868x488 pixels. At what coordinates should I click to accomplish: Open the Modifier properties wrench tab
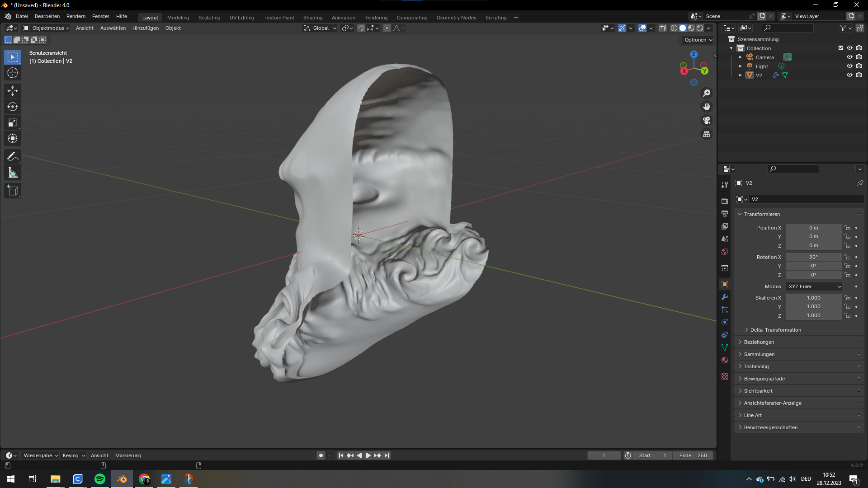click(x=725, y=297)
